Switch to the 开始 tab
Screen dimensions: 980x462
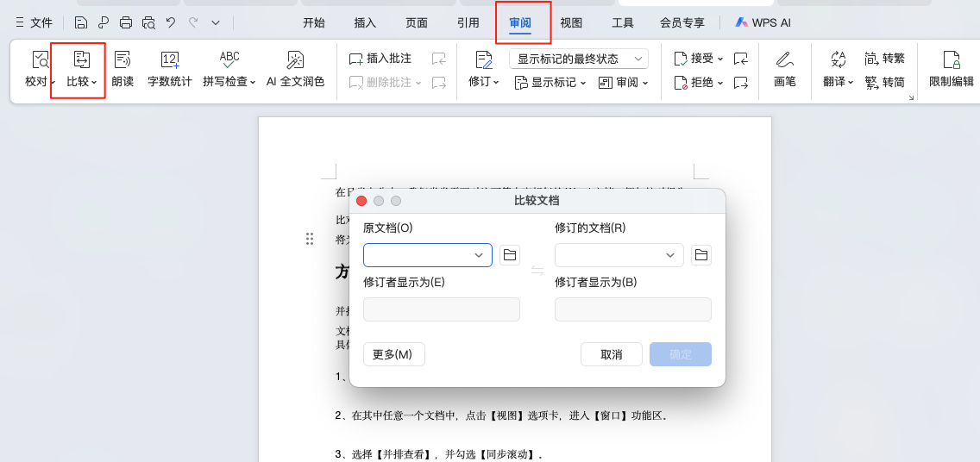314,23
